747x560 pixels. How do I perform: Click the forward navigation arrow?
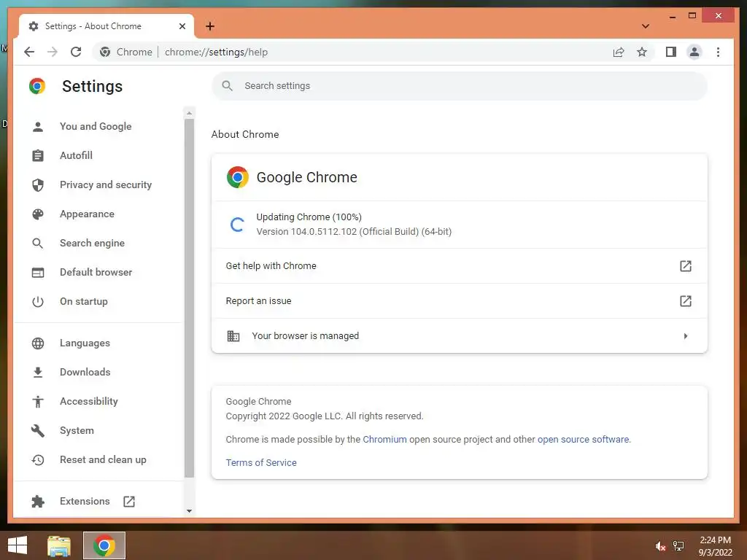[53, 52]
